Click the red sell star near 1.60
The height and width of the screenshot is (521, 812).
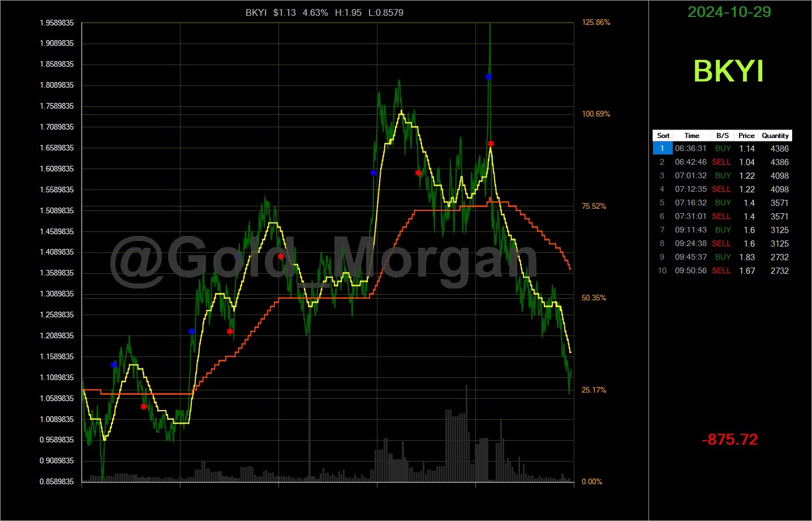(x=418, y=173)
